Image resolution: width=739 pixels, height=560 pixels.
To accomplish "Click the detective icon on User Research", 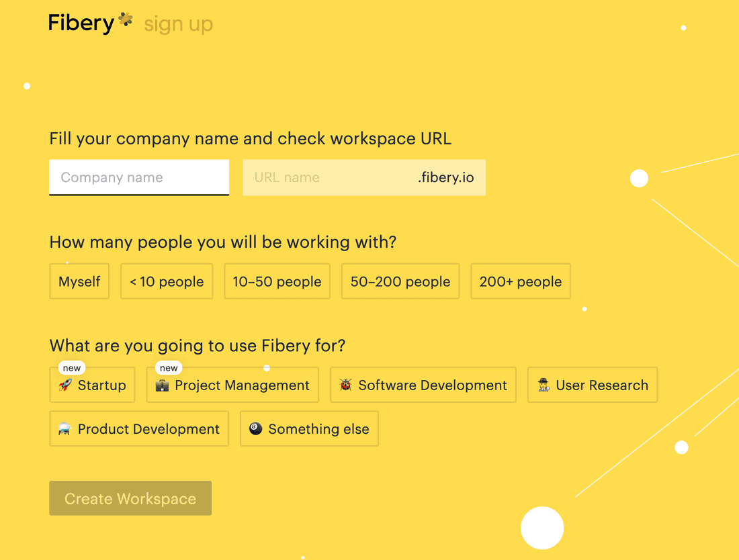I will 544,385.
